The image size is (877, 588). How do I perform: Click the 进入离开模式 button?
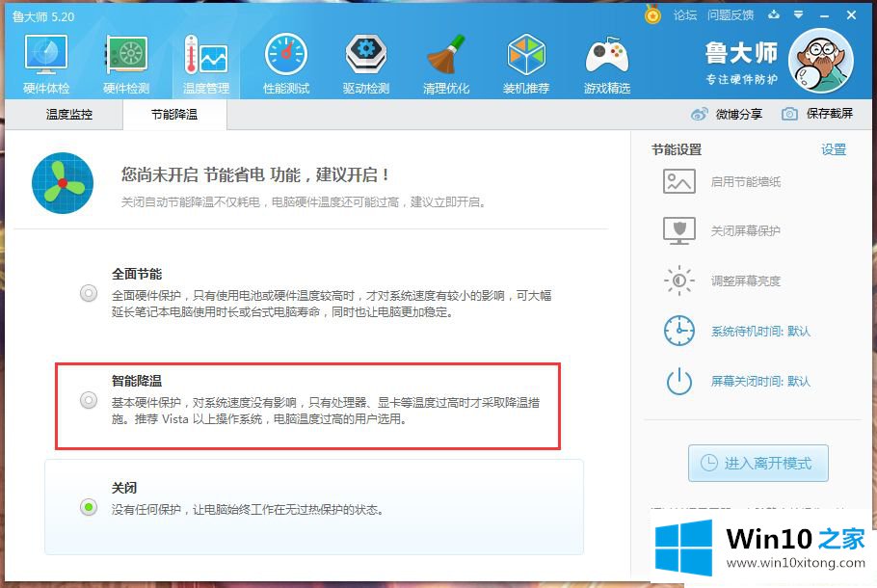[x=757, y=463]
